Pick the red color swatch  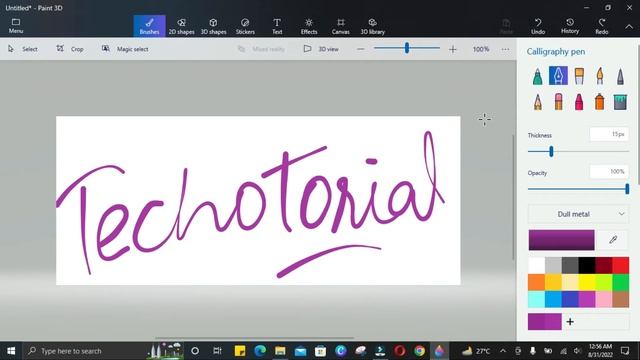click(x=620, y=265)
